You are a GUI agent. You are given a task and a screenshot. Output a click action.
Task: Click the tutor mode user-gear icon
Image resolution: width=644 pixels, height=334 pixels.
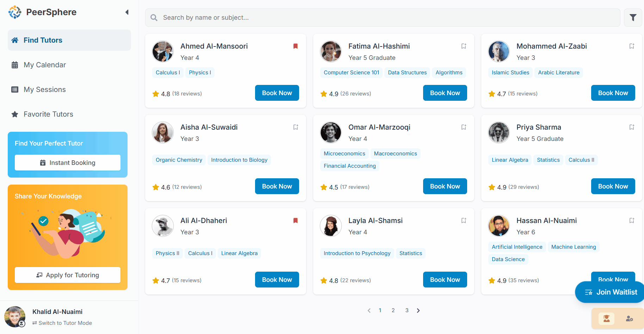(629, 318)
